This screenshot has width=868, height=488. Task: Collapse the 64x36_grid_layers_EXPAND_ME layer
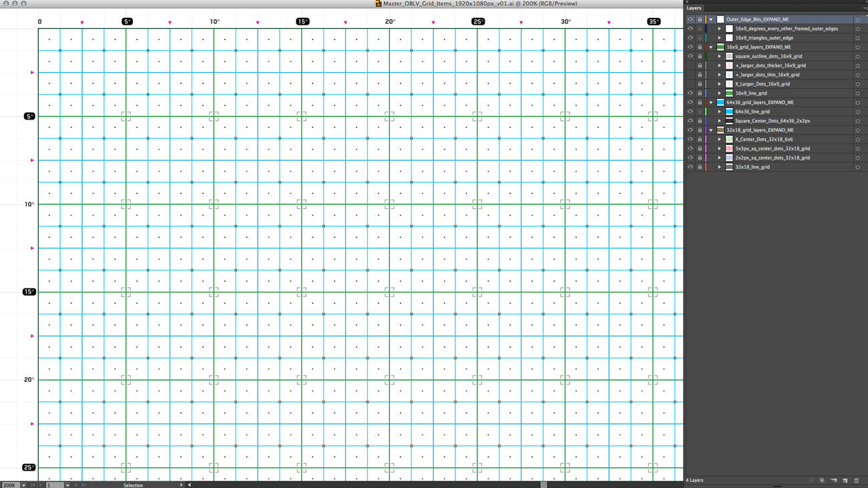click(711, 103)
